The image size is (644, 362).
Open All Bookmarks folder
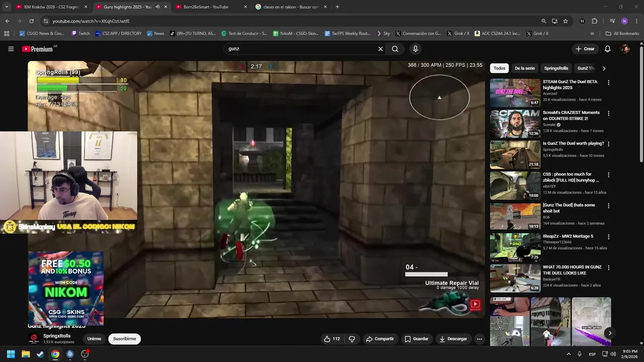622,33
